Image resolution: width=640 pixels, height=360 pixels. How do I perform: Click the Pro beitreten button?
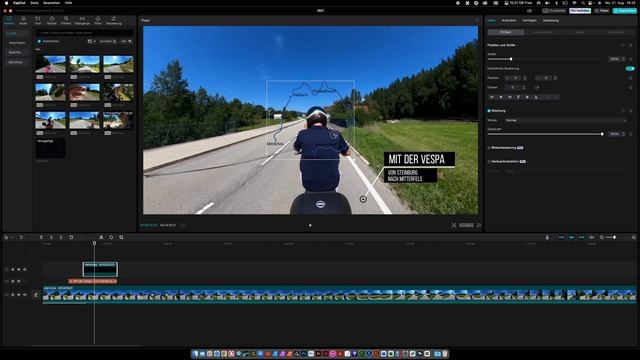pos(580,11)
